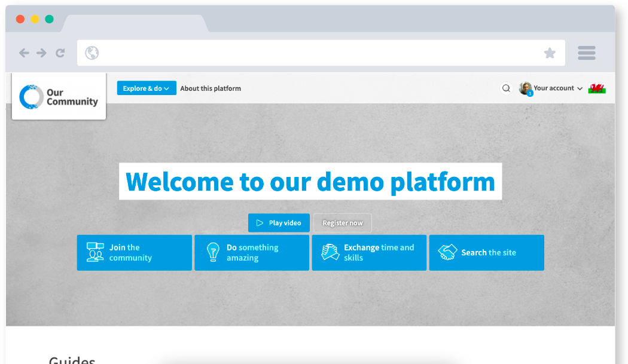Open the Your account dropdown
628x364 pixels.
point(557,88)
